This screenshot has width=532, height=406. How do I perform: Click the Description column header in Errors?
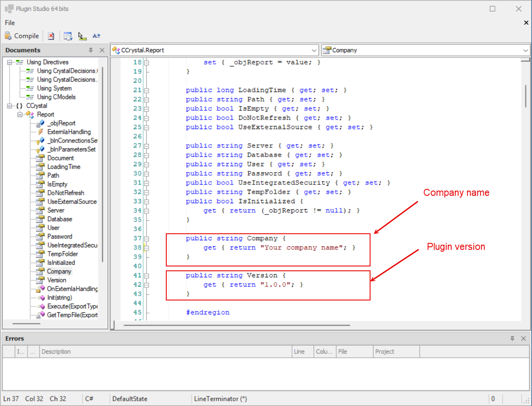56,351
